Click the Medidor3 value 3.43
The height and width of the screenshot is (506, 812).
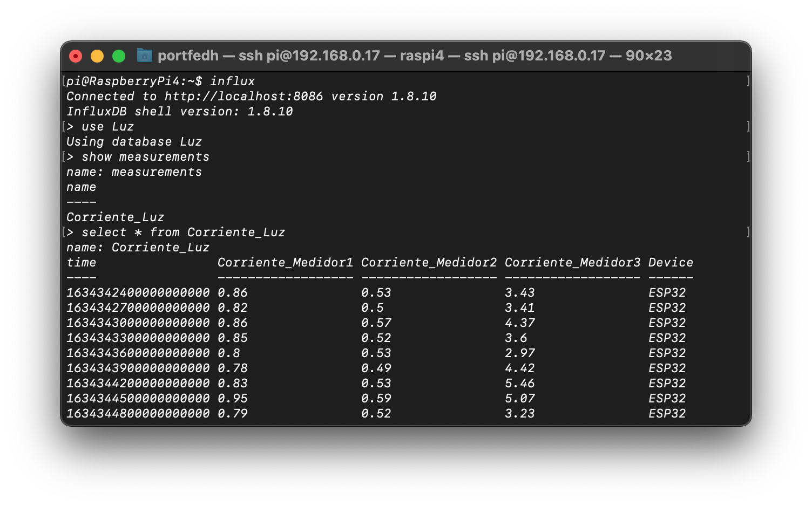[519, 292]
